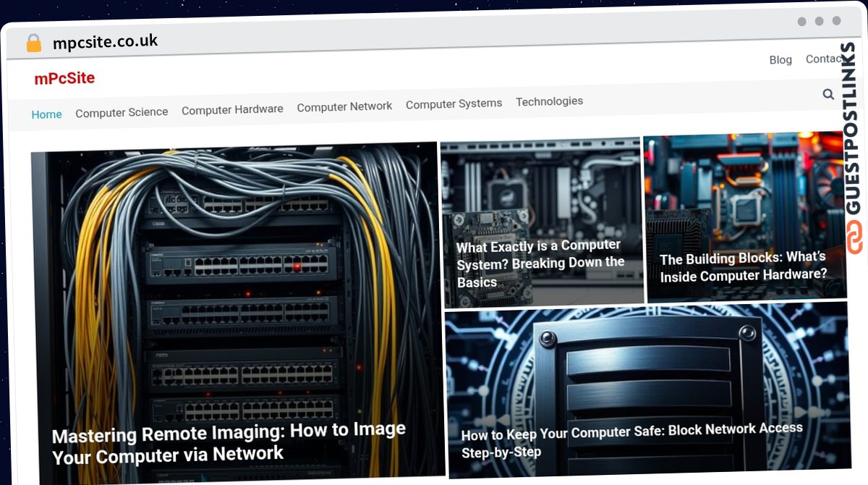Select Computer Hardware in navigation
Screen dimensions: 868x485
232,109
